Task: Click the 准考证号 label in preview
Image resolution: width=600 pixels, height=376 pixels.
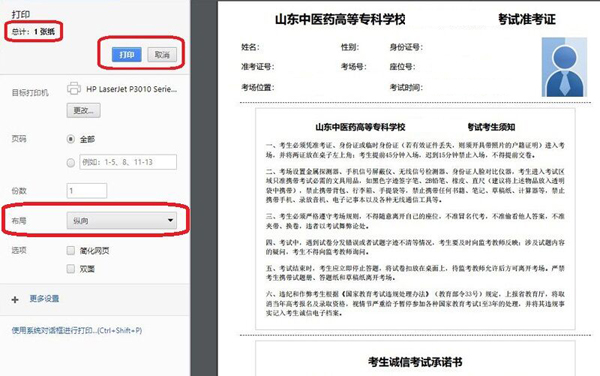Action: 258,67
